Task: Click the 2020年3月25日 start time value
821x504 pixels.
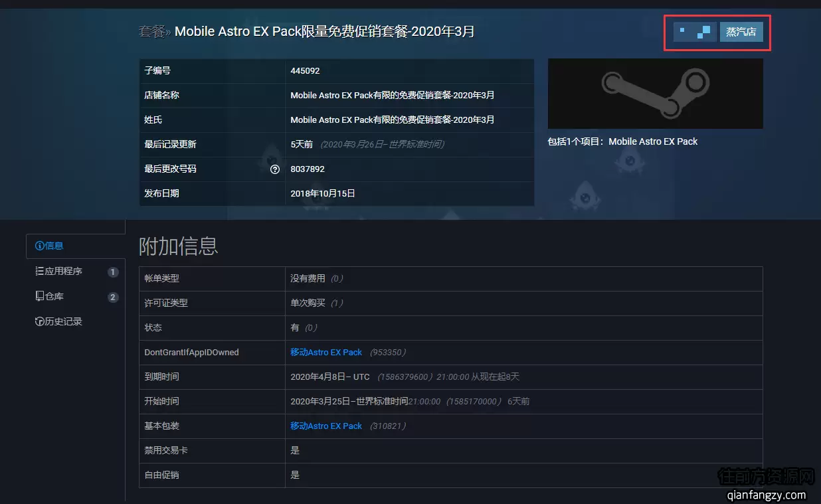Action: click(x=349, y=401)
